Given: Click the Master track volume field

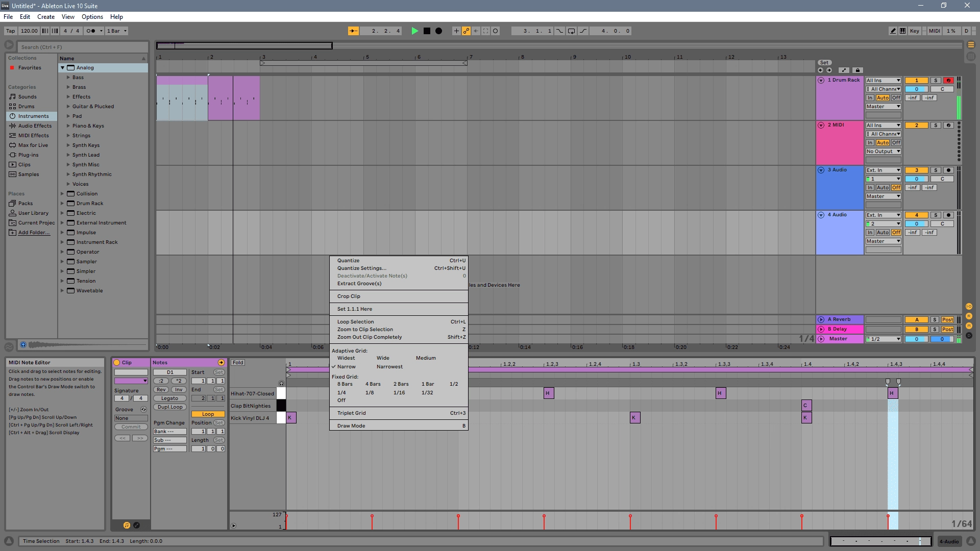Looking at the screenshot, I should tap(917, 339).
